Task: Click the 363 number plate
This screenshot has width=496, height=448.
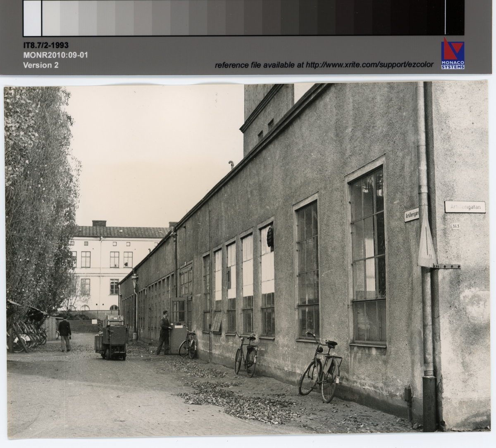Action: pyautogui.click(x=455, y=226)
